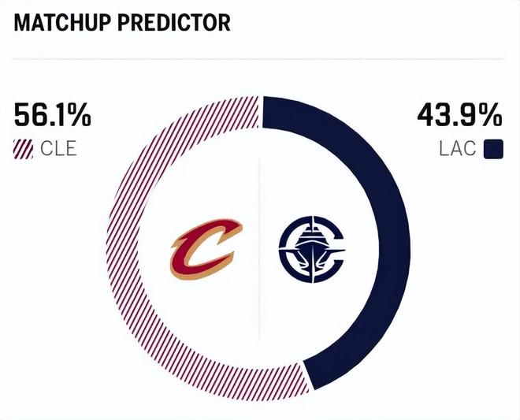520x420 pixels.
Task: Click the dotted horizontal divider below the heading
Action: coord(259,59)
